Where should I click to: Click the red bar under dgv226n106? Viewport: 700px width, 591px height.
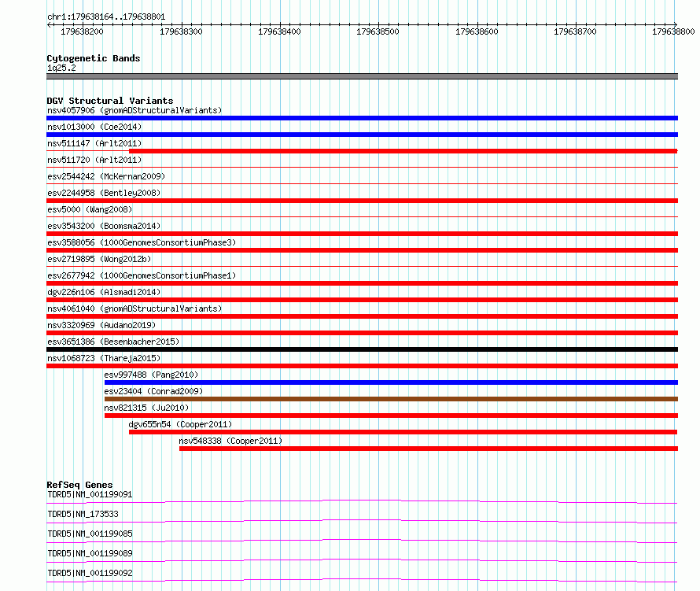coord(362,300)
